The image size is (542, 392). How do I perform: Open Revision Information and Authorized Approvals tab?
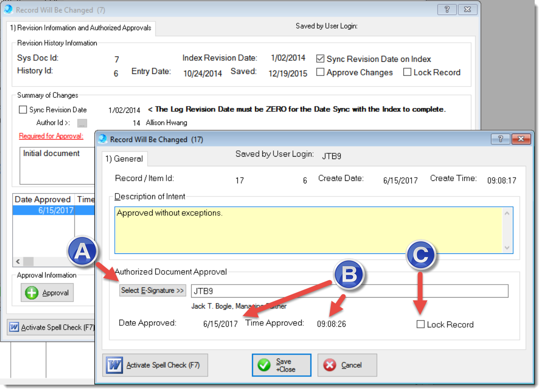(81, 28)
